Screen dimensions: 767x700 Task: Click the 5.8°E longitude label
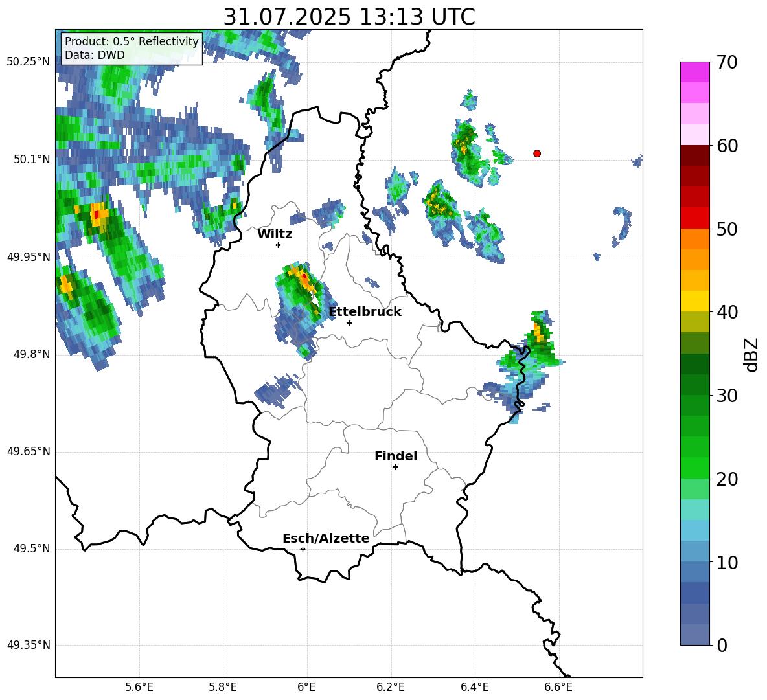[223, 687]
